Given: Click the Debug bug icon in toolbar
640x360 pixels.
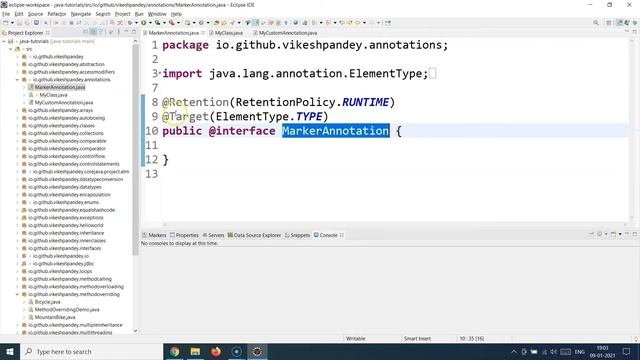Looking at the screenshot, I should click(x=130, y=23).
